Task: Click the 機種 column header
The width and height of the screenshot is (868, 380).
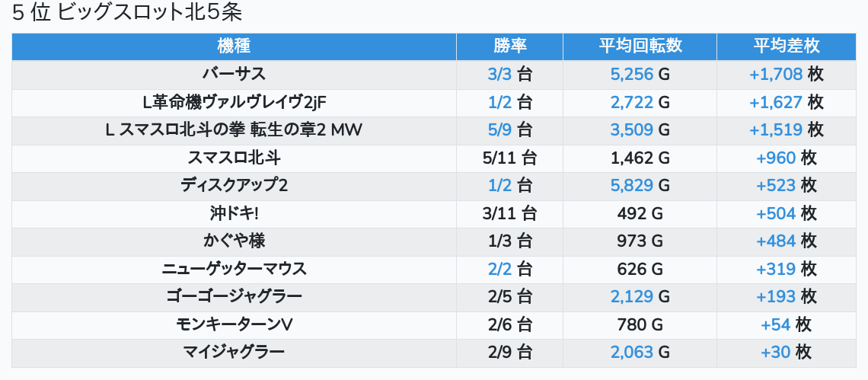Action: click(234, 46)
